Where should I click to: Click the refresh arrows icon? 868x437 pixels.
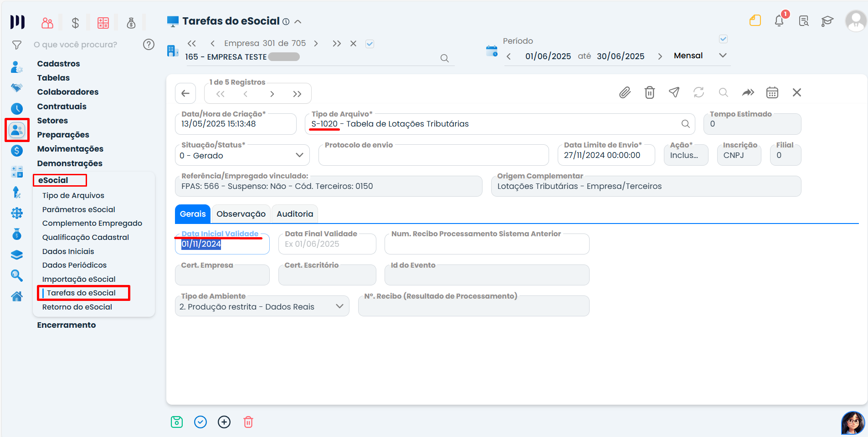pyautogui.click(x=699, y=92)
